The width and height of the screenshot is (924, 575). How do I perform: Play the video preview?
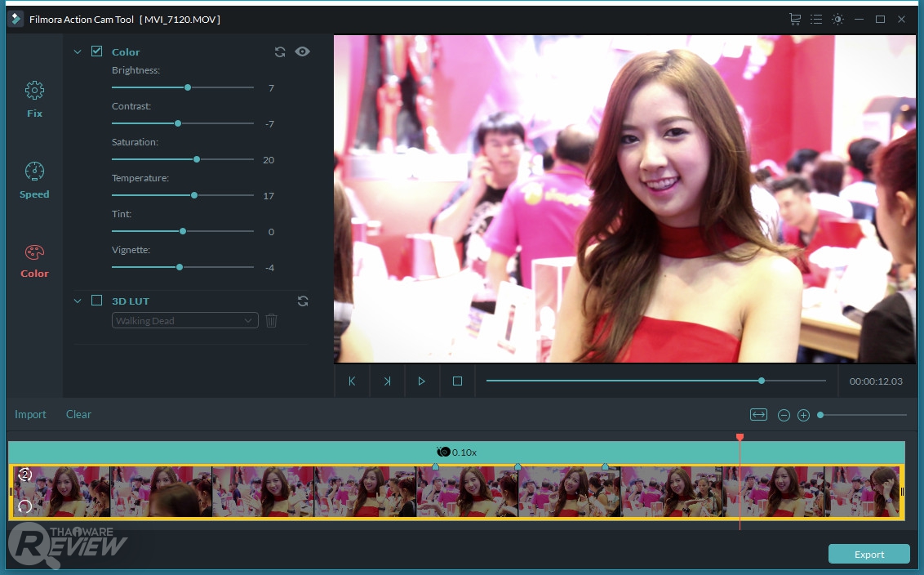pos(422,381)
